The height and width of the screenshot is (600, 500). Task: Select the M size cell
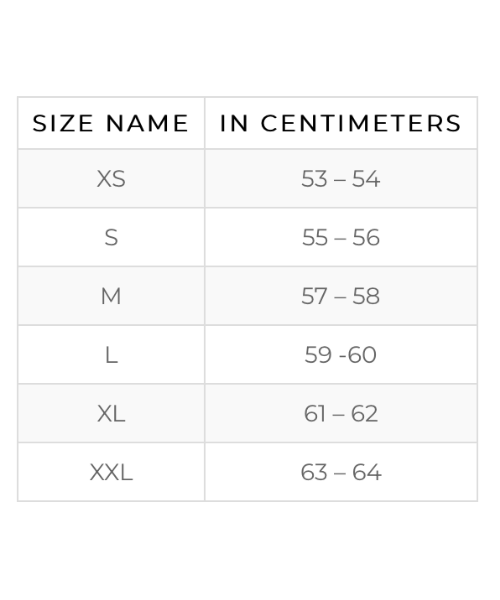click(111, 296)
